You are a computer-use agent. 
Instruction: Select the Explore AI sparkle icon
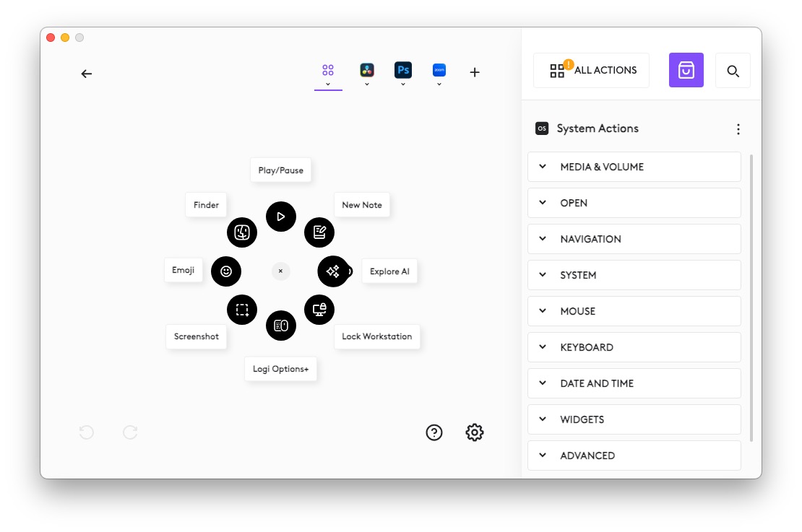tap(333, 271)
